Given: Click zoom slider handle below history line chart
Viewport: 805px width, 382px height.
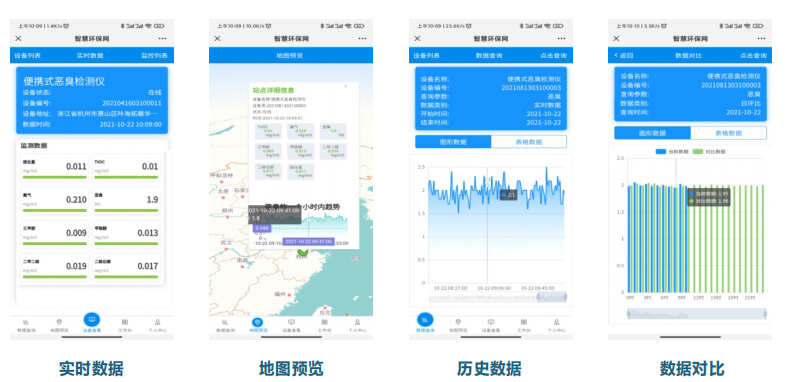Looking at the screenshot, I should [539, 297].
